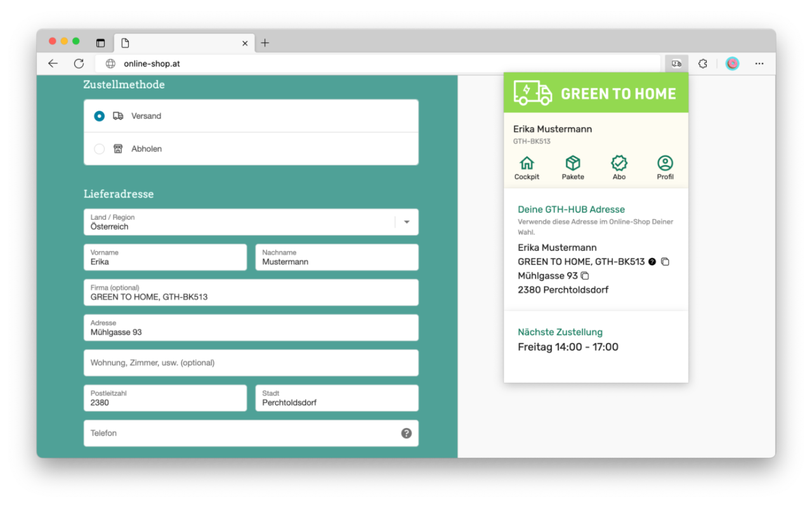Viewport: 812px width, 508px height.
Task: Click the Wohnung, Zimmer, usw. field
Action: pyautogui.click(x=251, y=363)
